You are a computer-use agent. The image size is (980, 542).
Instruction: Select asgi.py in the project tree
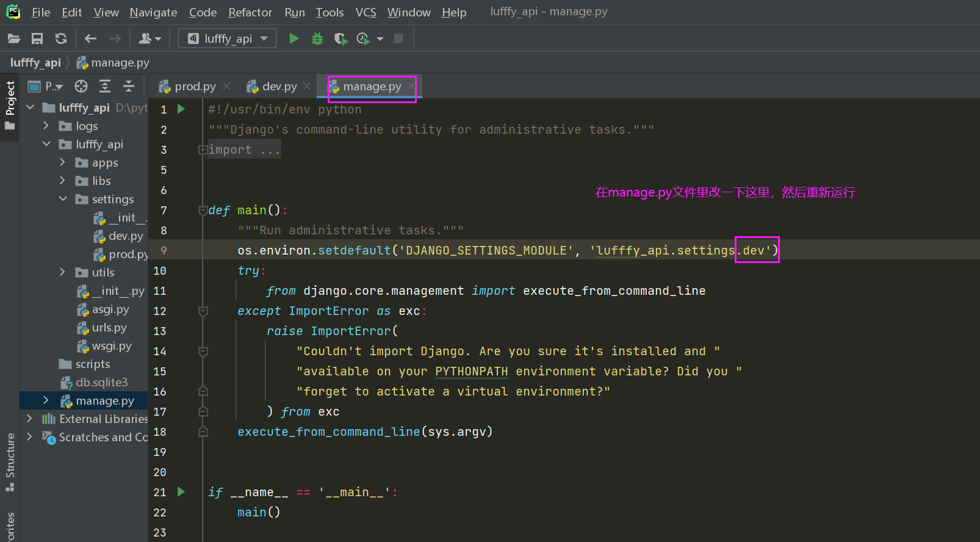point(103,309)
